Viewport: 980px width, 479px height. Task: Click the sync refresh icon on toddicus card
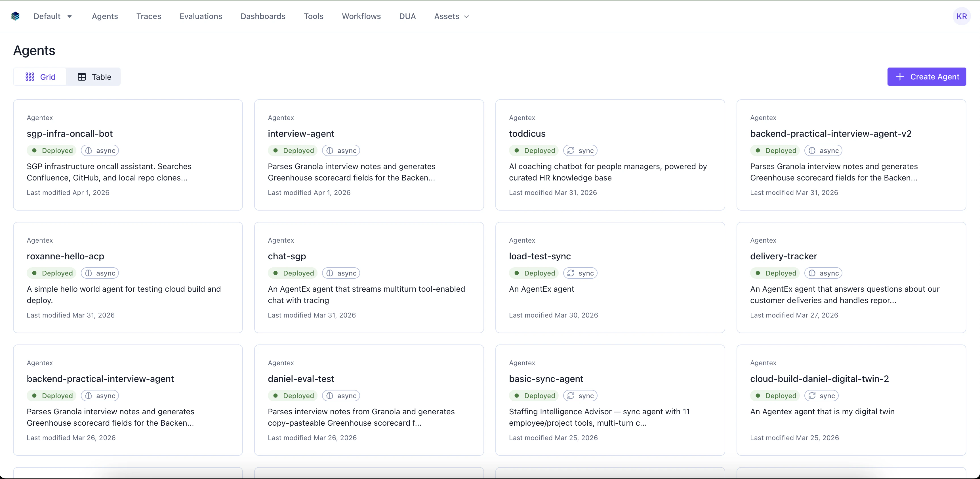coord(570,150)
